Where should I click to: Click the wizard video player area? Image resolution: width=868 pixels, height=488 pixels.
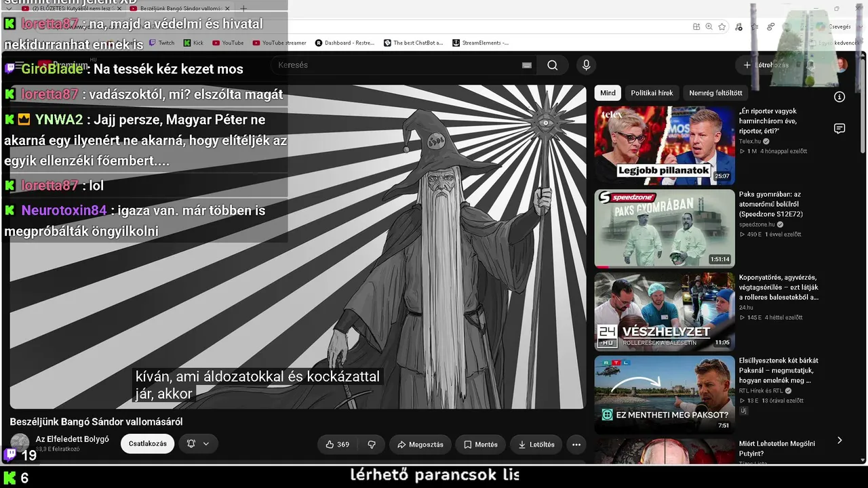[298, 247]
